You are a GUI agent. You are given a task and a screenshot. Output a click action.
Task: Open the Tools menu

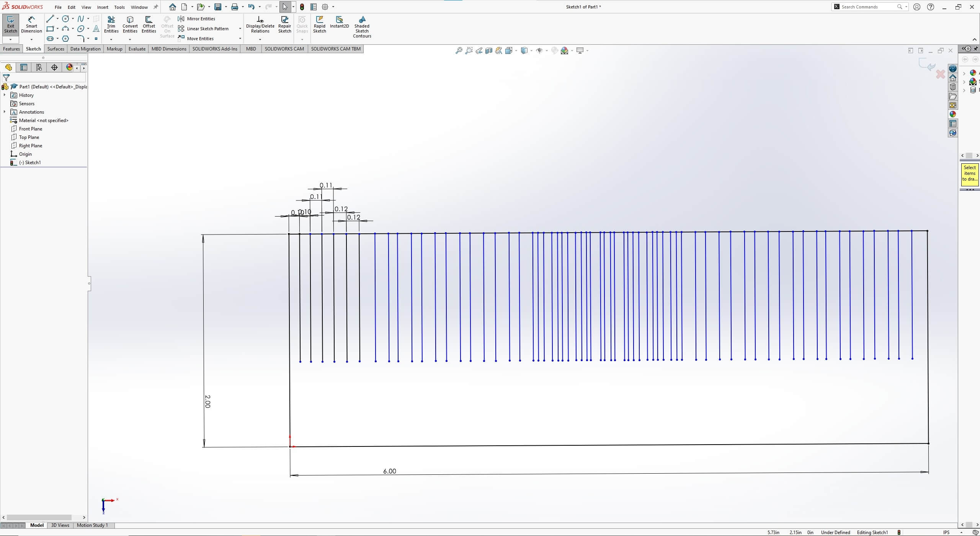(119, 7)
